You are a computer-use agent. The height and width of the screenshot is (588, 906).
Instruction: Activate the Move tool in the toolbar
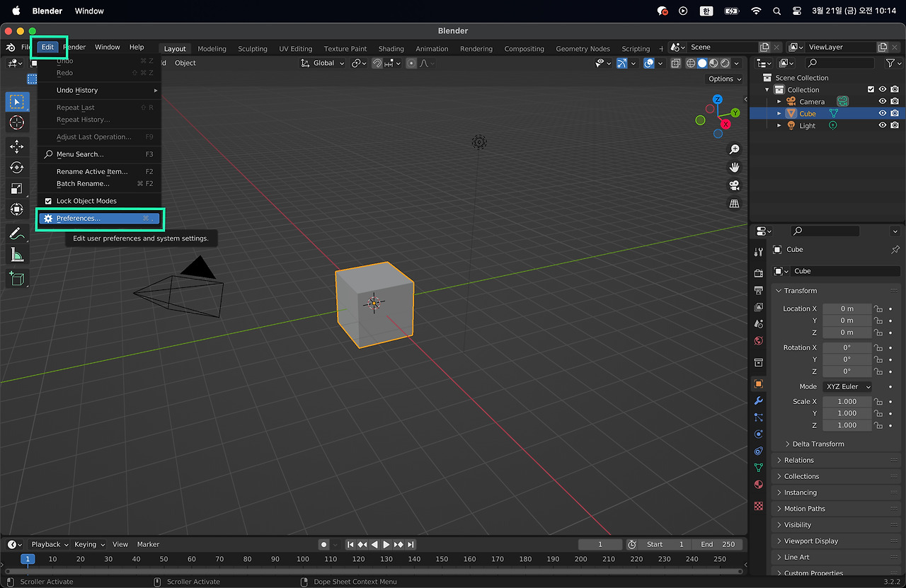[17, 146]
